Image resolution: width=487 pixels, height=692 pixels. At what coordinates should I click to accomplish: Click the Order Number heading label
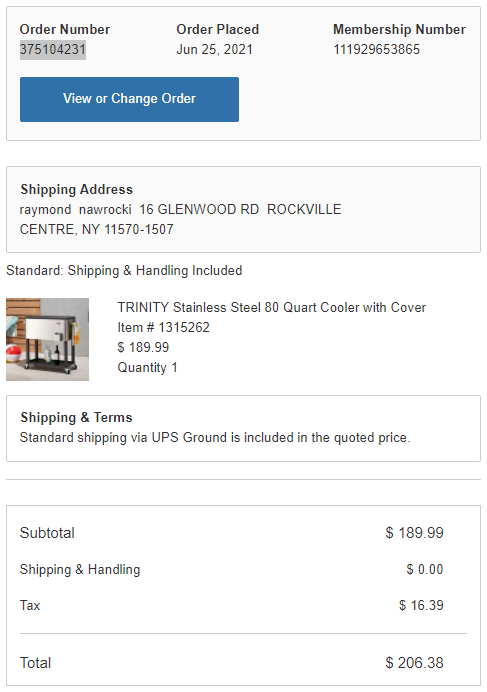(65, 29)
